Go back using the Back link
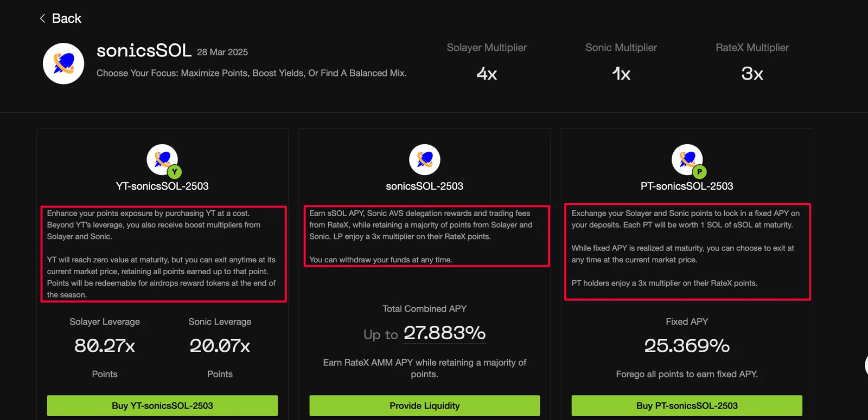 [60, 18]
